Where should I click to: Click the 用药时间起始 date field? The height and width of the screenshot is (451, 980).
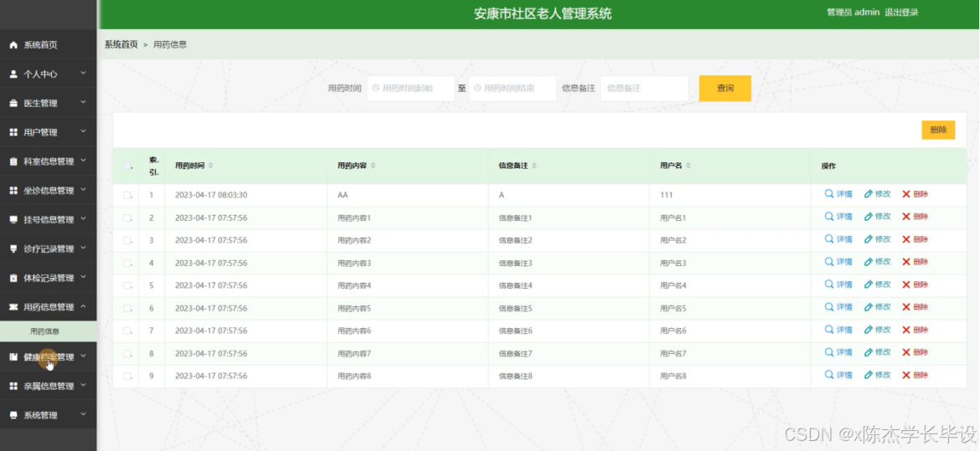pyautogui.click(x=410, y=88)
